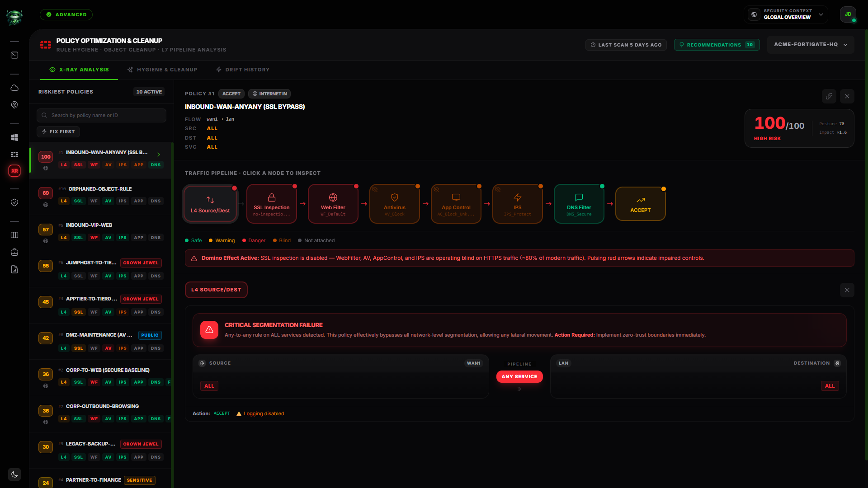868x488 pixels.
Task: Open the columns layout sidebar icon
Action: [x=14, y=235]
